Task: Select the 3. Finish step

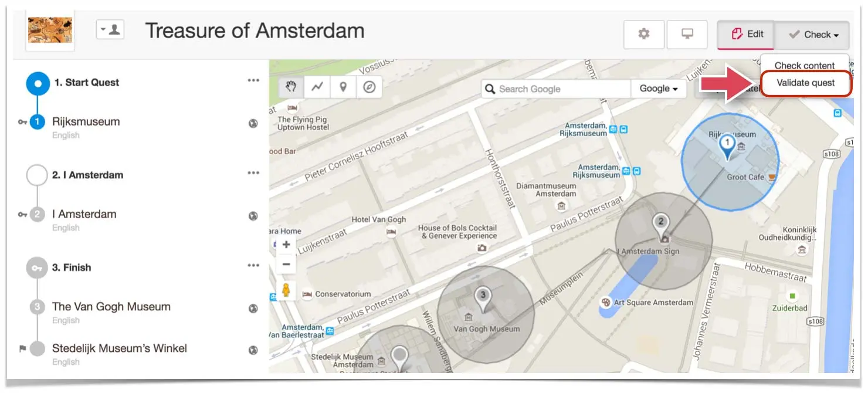Action: (72, 267)
